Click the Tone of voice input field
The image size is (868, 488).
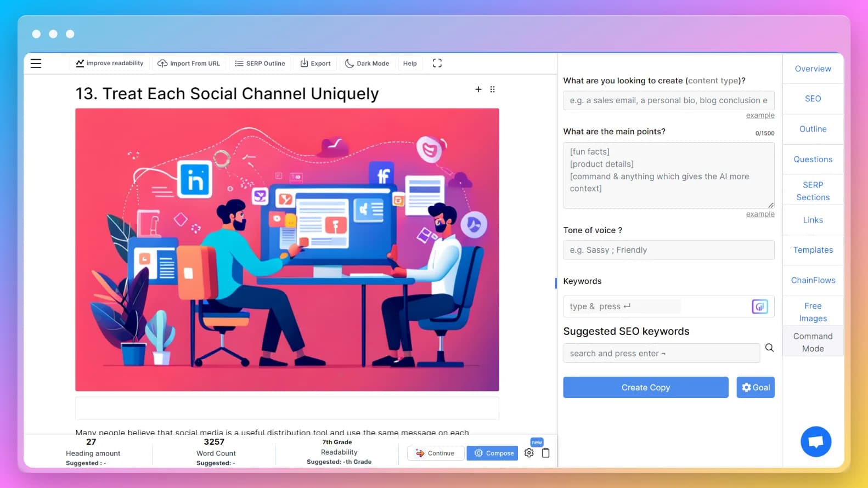(668, 250)
